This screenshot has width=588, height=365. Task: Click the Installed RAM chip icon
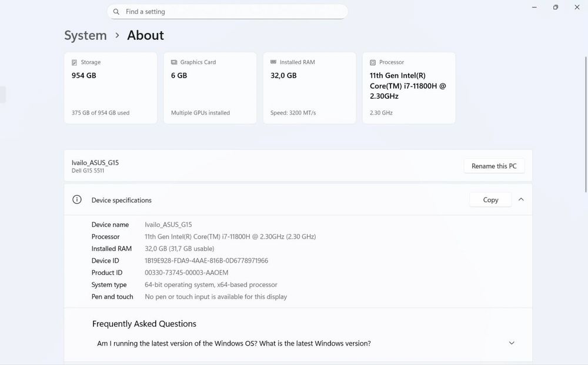click(x=273, y=62)
